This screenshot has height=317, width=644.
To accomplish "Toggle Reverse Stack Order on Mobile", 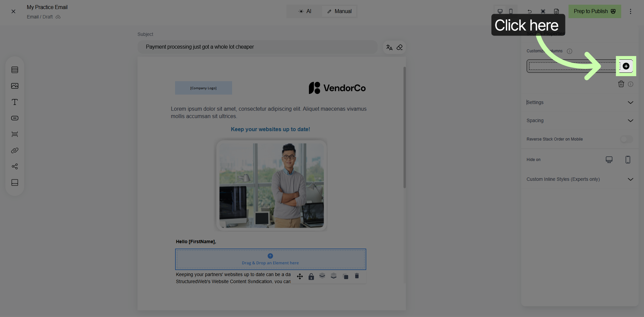I will tap(626, 139).
